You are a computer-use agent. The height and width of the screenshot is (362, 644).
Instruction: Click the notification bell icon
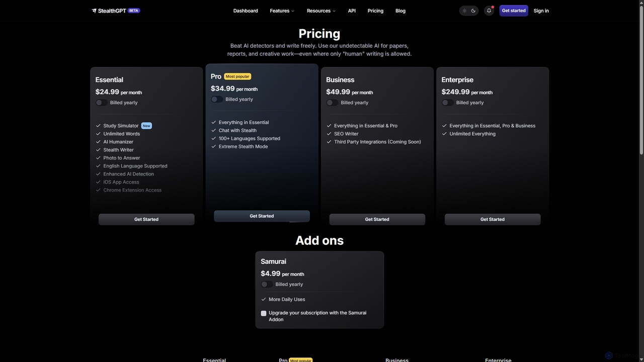click(489, 11)
